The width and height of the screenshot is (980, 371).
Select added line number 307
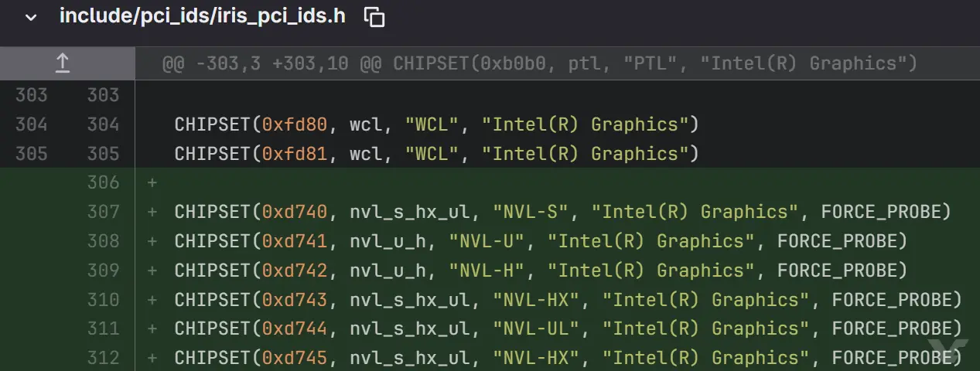103,212
